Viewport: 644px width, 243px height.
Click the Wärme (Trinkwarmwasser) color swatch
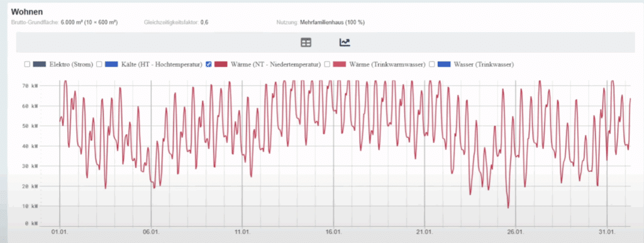point(340,64)
